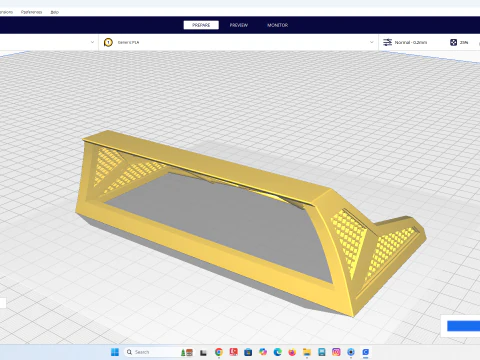Click the active Cura icon in taskbar
Screen dimensions: 480x360
[x=366, y=352]
